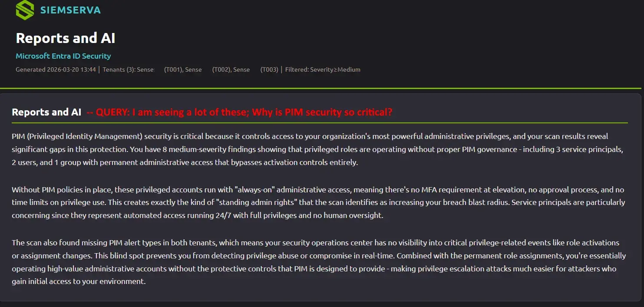Click the panel's 'Reports and AI' section heading
Viewport: 644px width, 307px height.
tap(46, 112)
